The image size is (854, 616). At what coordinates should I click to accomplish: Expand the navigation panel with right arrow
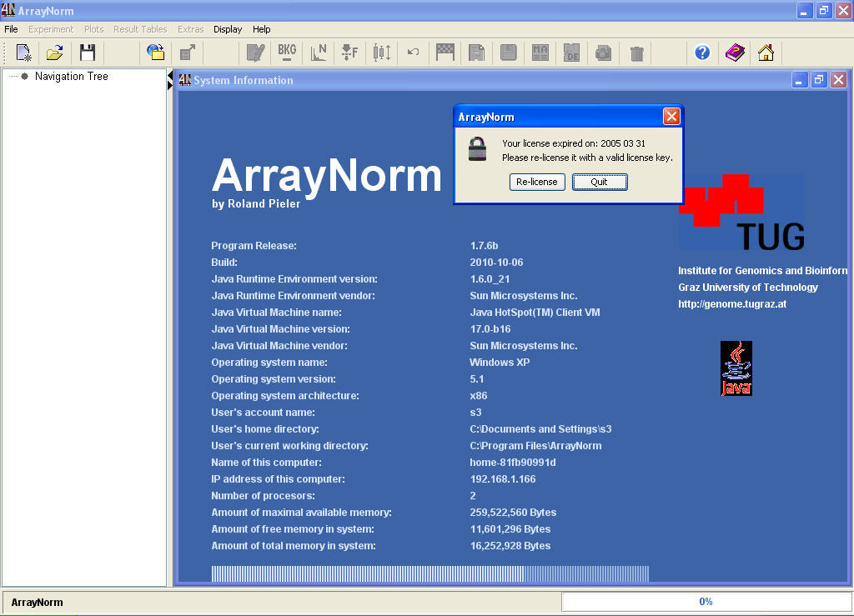tap(170, 85)
